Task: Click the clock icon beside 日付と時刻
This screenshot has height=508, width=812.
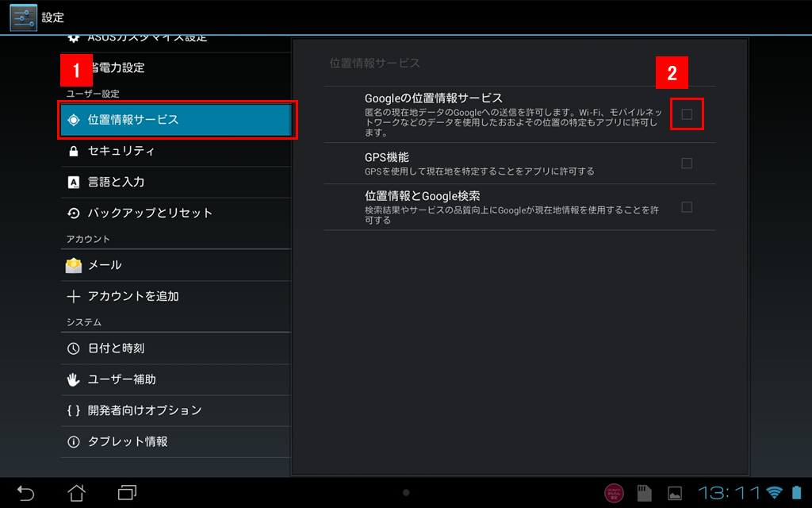Action: 74,348
